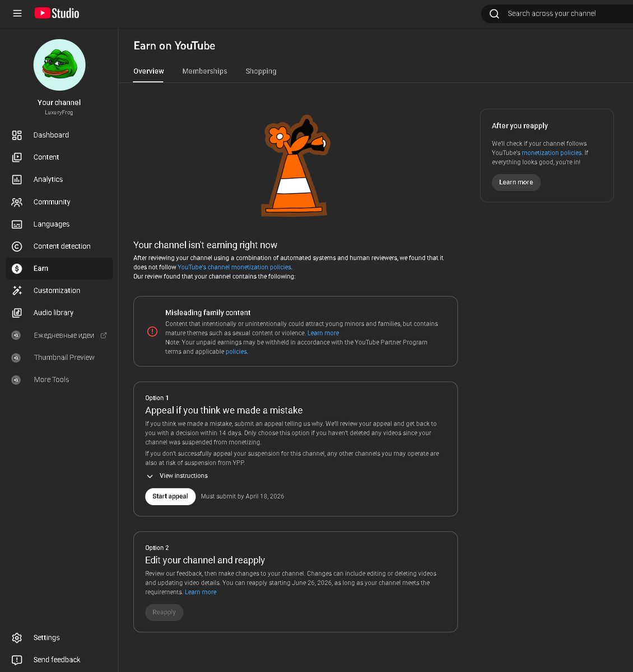Open Customization label in sidebar
The width and height of the screenshot is (633, 672).
point(57,291)
